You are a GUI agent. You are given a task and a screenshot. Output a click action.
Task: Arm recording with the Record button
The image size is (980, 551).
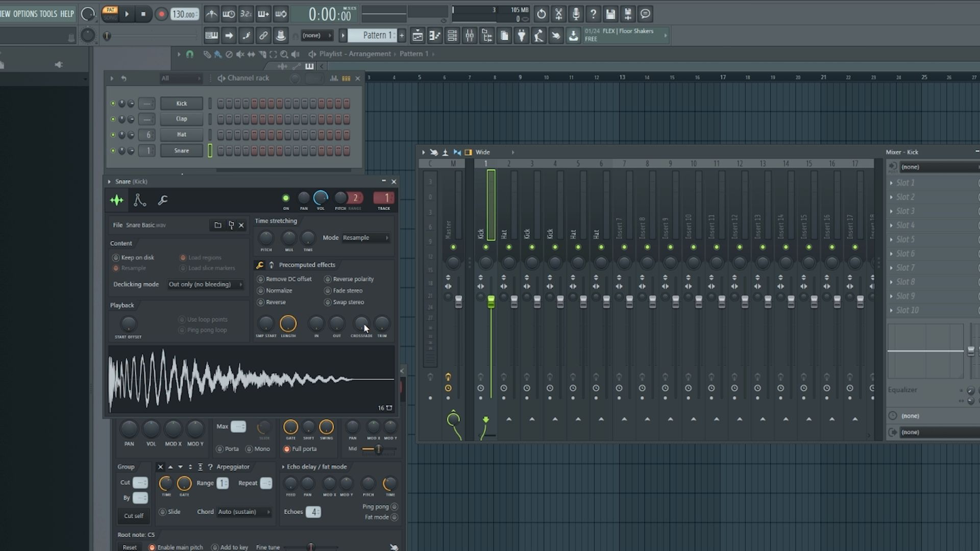161,14
